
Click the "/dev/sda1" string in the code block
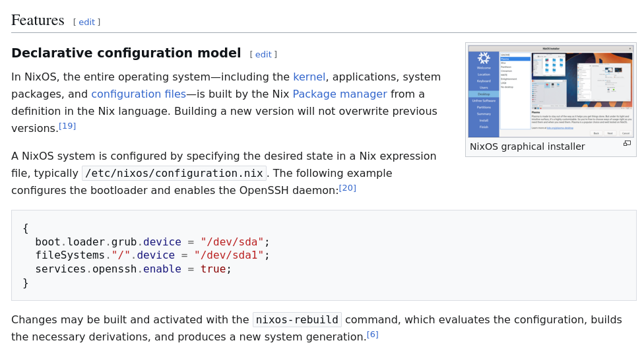click(228, 255)
